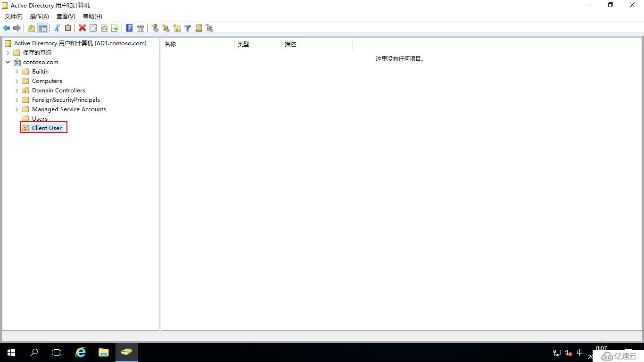This screenshot has height=362, width=644.
Task: Open File Explorer from the taskbar
Action: (x=104, y=353)
